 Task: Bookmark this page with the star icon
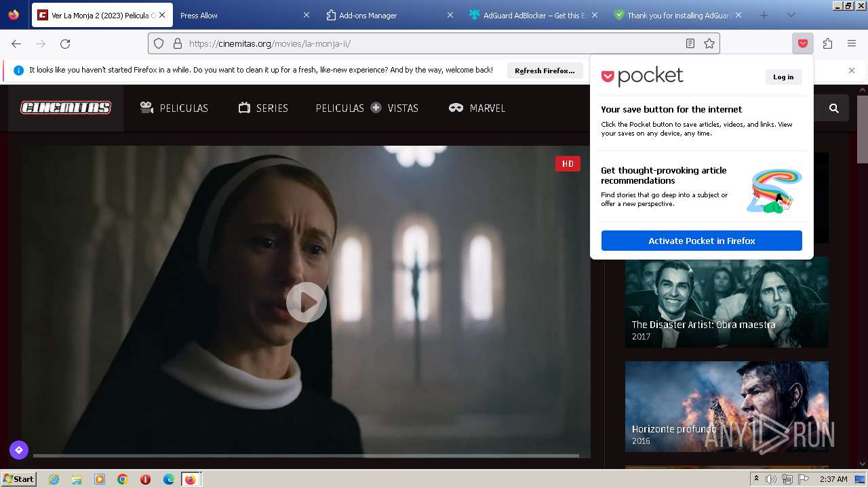coord(709,43)
